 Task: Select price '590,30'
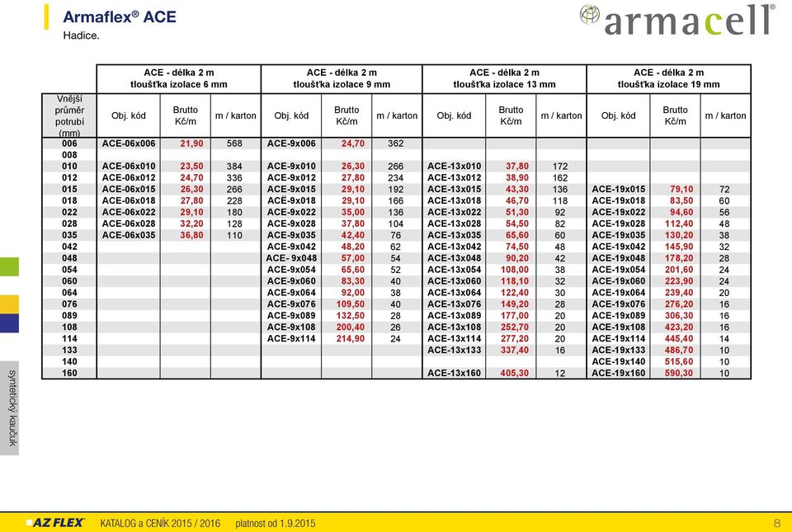[x=679, y=373]
